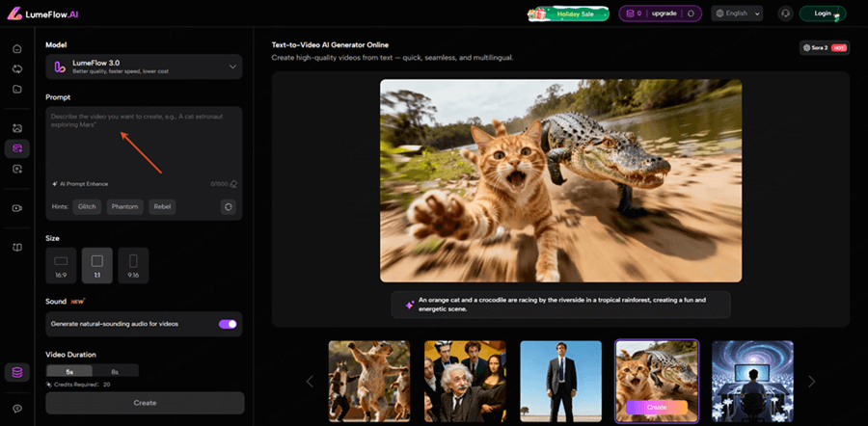The width and height of the screenshot is (868, 426).
Task: Click the large Create button in left panel
Action: [x=145, y=403]
